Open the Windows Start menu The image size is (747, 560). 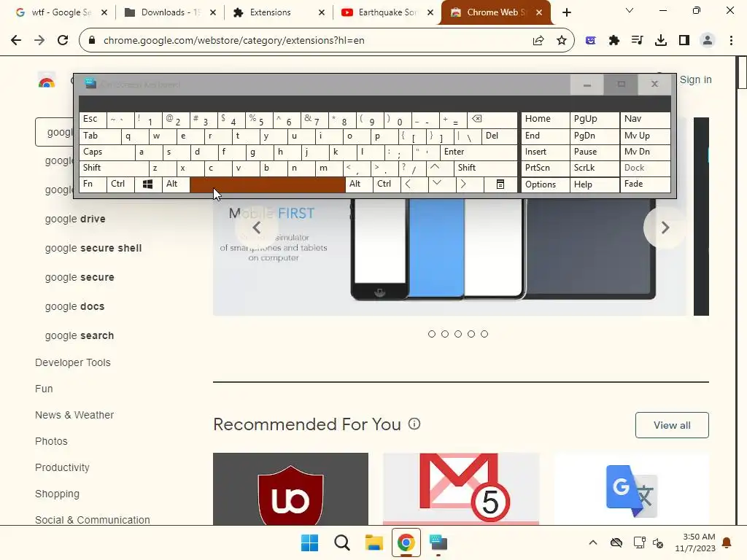tap(309, 542)
